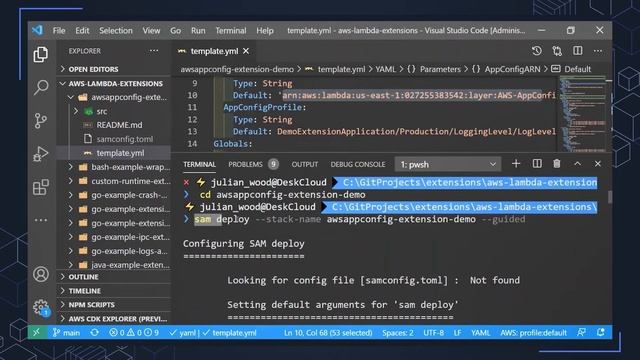Change Spaces: 2 indentation setting
The image size is (640, 360).
pos(398,333)
